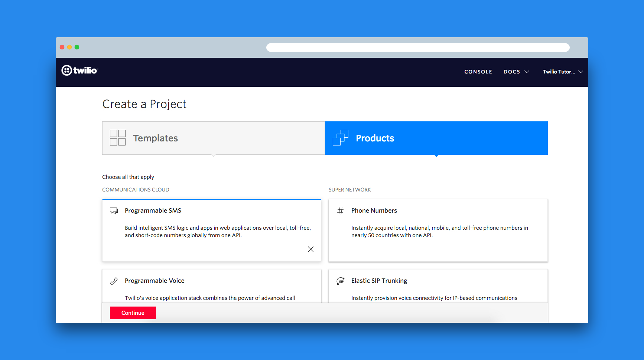
Task: Click the browser address bar
Action: click(418, 48)
